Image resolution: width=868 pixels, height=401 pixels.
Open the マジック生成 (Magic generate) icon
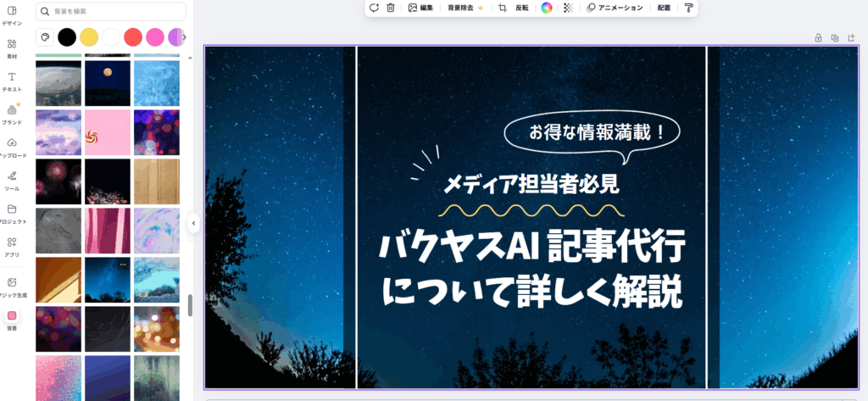[12, 287]
